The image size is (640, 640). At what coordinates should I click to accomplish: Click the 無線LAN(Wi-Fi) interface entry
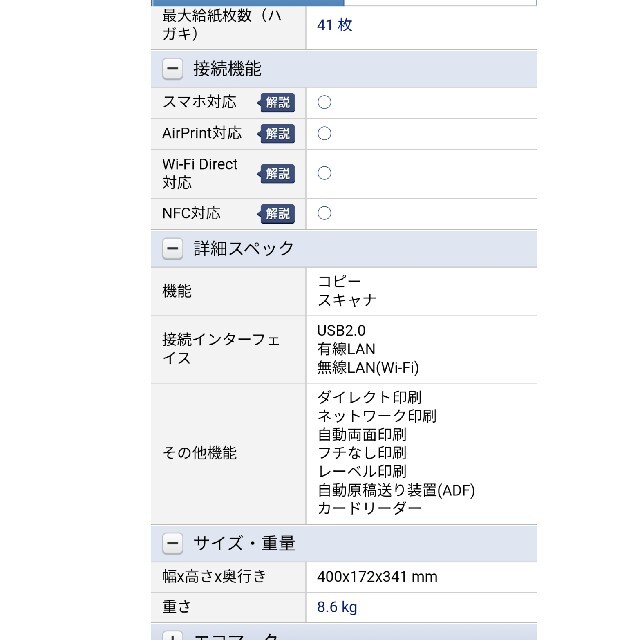coord(368,368)
